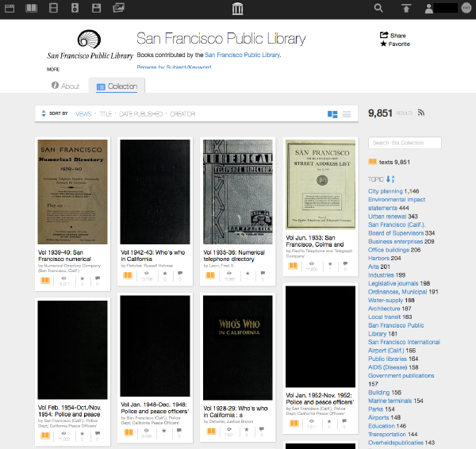Image resolution: width=476 pixels, height=449 pixels.
Task: Click the search magnifier icon
Action: point(378,9)
